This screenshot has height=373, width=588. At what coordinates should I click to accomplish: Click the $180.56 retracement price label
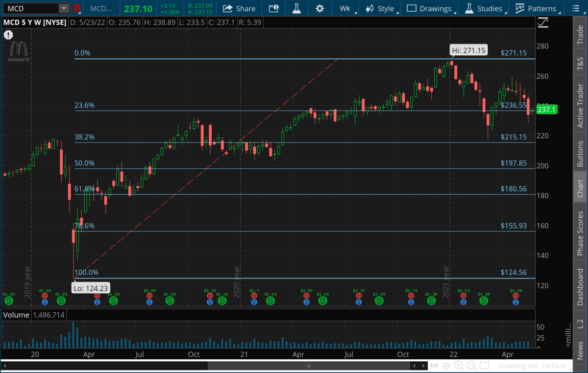(x=514, y=189)
